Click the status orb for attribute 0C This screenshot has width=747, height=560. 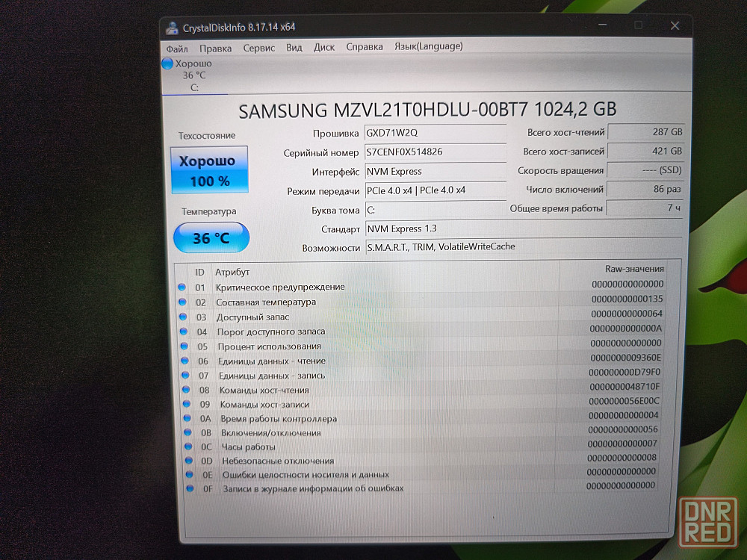[x=185, y=447]
